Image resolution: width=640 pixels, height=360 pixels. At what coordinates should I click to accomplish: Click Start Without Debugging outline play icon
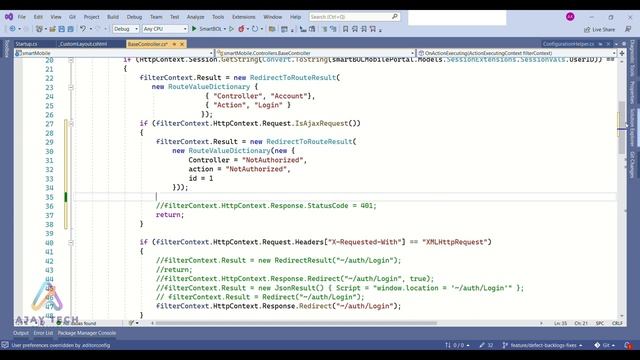tap(231, 29)
